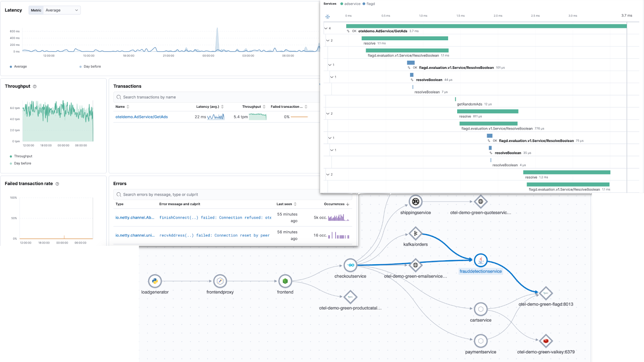Click the Throughput help info icon
The width and height of the screenshot is (644, 362).
[35, 86]
